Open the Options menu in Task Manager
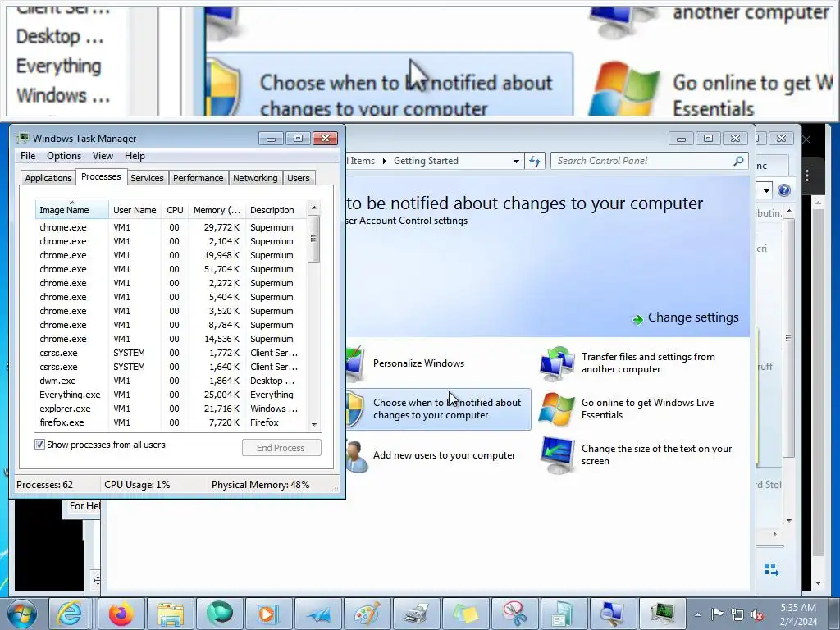The image size is (840, 630). point(64,156)
